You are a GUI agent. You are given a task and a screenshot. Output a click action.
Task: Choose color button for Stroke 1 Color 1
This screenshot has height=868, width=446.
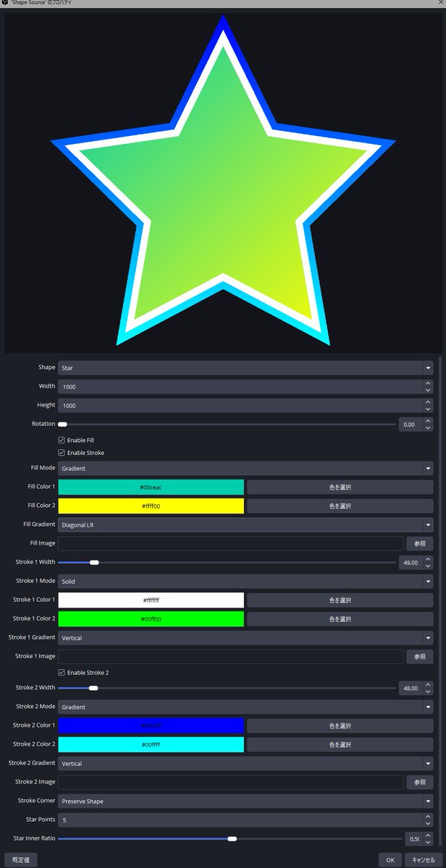340,600
